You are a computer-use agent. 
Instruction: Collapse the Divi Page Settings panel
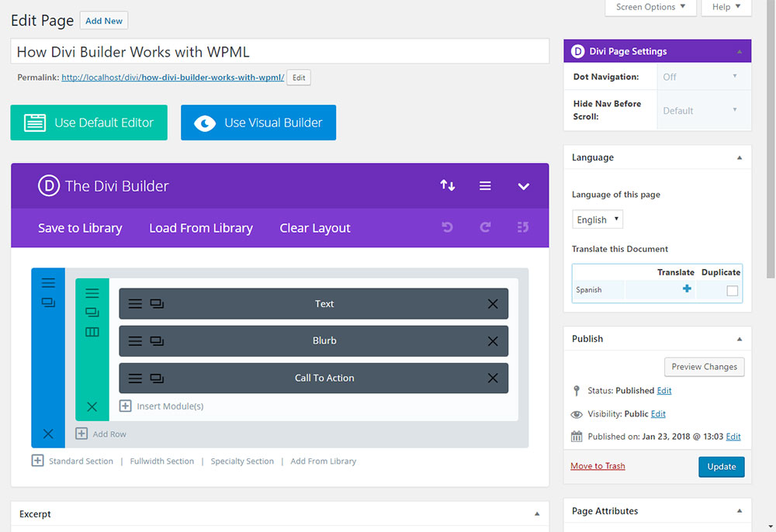click(740, 51)
